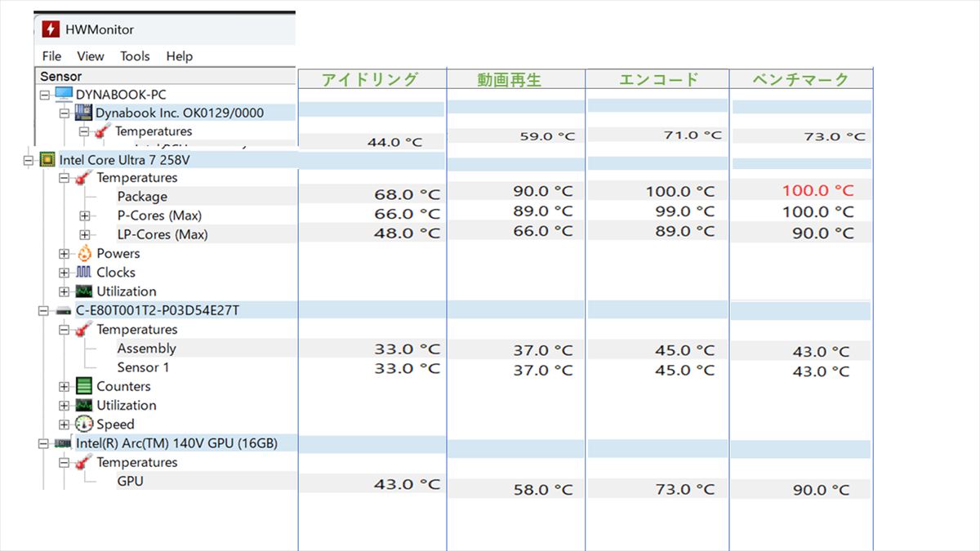Viewport: 980px width, 551px height.
Task: Click the 73.0 °C GPU encode value
Action: 684,489
